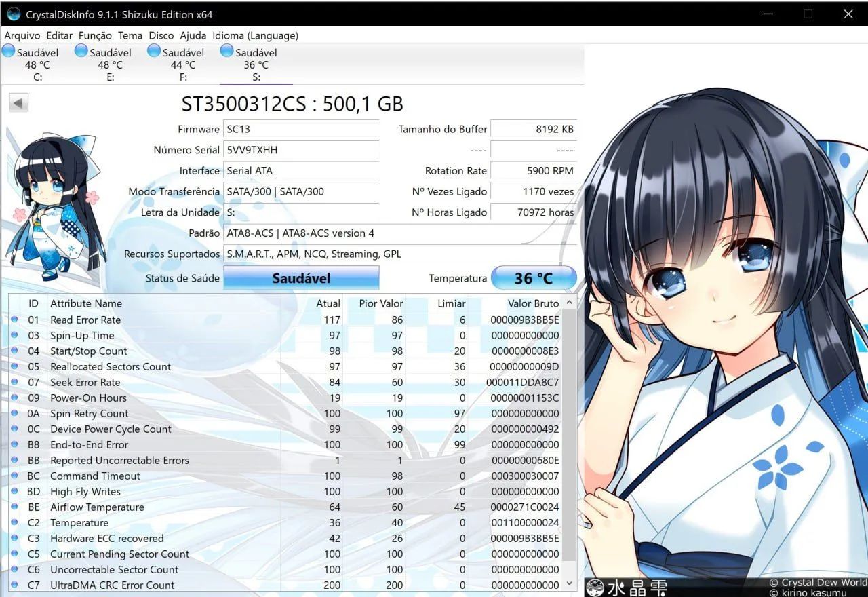
Task: Open the Arquivo menu
Action: pos(22,35)
